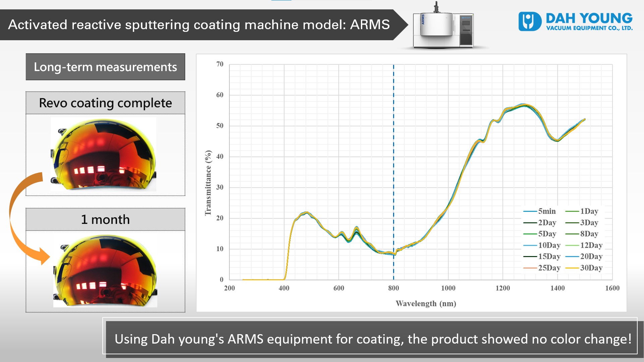
Task: Click the 5Day legend entry
Action: coord(540,234)
